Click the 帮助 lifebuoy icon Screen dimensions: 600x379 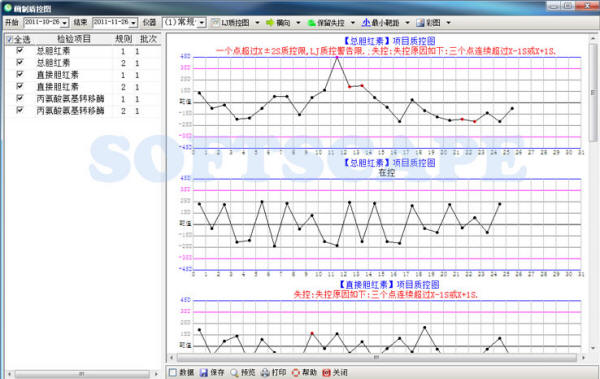tap(295, 372)
